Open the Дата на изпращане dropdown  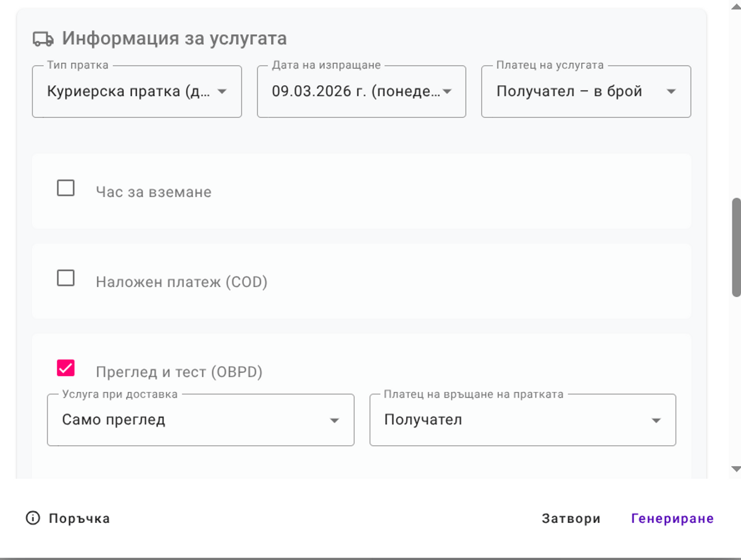coord(362,91)
